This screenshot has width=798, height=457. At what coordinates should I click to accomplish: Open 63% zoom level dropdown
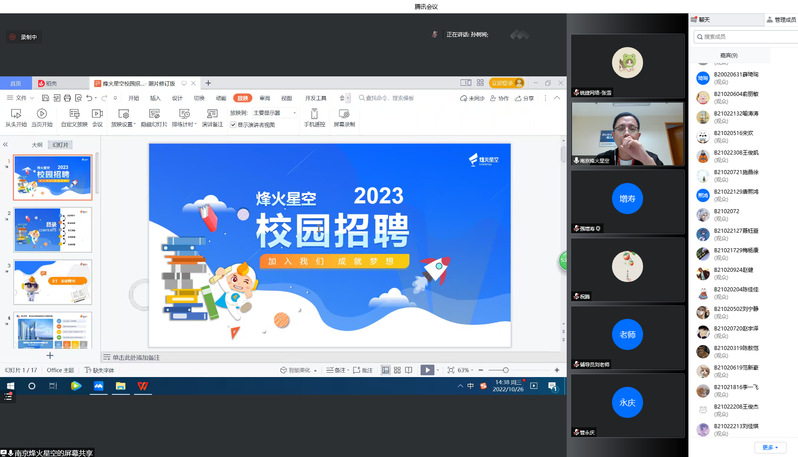pyautogui.click(x=466, y=370)
